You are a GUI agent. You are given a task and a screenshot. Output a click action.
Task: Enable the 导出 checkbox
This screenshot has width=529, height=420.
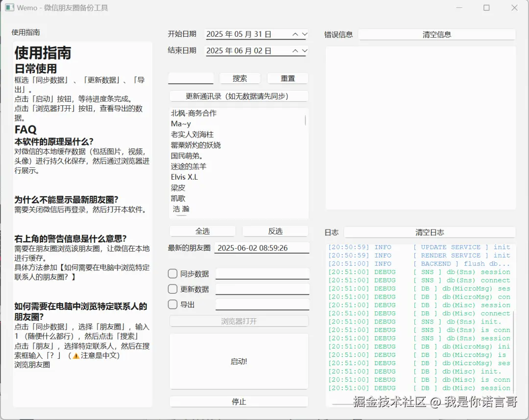[x=173, y=304]
